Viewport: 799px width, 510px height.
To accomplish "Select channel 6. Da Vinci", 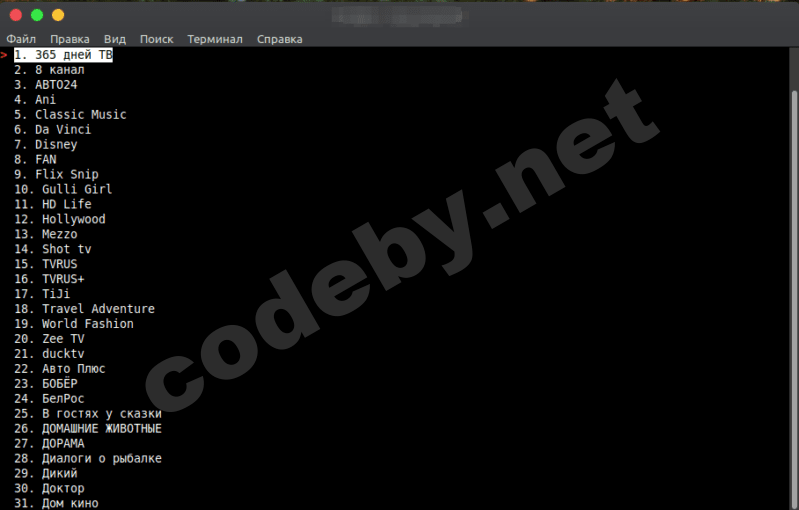I will click(52, 129).
